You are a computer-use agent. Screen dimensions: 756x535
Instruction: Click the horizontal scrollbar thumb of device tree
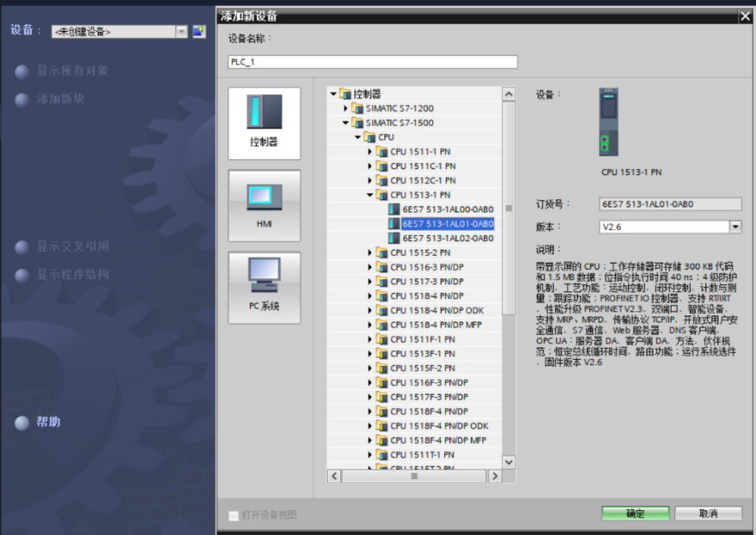414,476
